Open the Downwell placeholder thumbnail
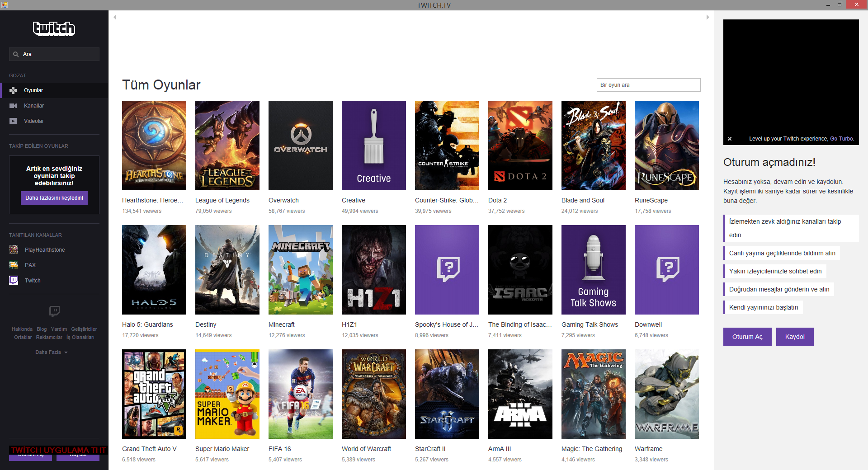Image resolution: width=868 pixels, height=470 pixels. [667, 270]
